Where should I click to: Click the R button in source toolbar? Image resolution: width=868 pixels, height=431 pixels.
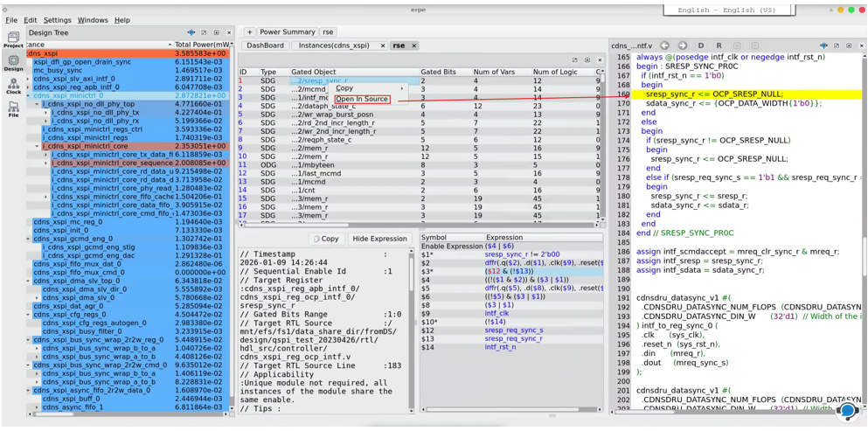(719, 45)
